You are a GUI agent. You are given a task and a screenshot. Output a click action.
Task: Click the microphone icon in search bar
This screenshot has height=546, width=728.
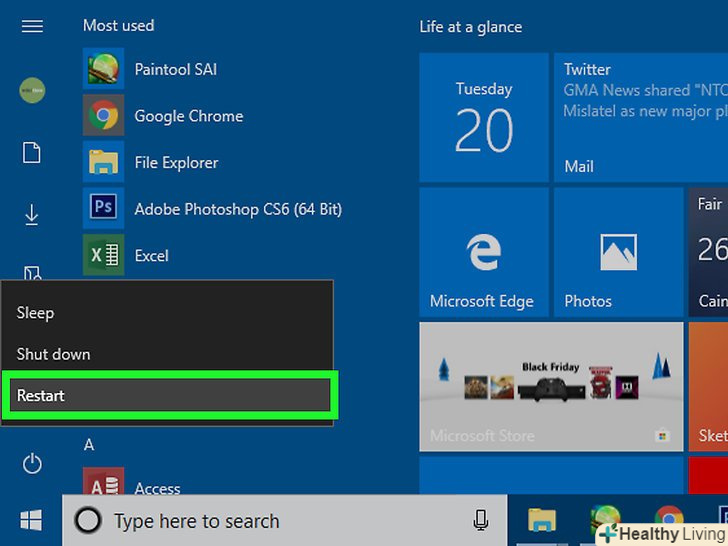coord(481,520)
